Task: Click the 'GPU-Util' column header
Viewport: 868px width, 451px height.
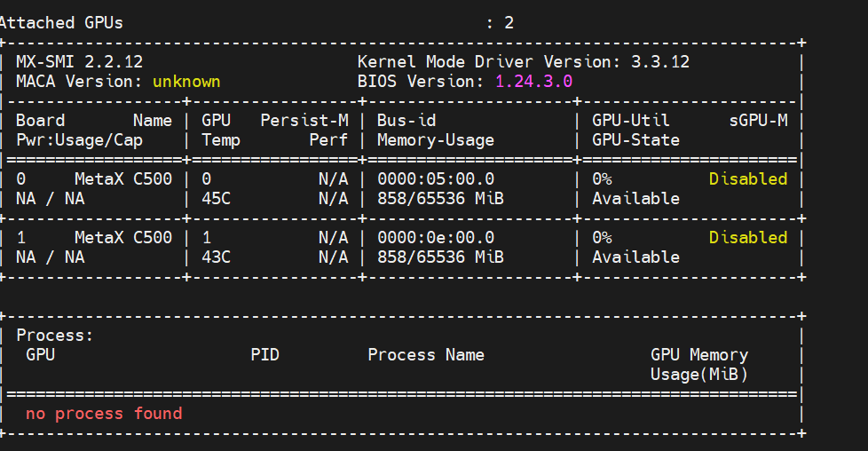Action: pyautogui.click(x=631, y=121)
